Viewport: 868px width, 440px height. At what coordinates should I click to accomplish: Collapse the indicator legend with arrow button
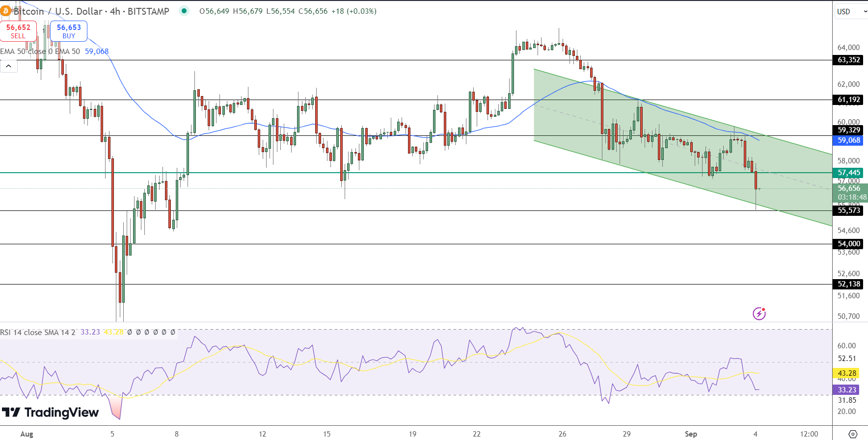click(9, 66)
